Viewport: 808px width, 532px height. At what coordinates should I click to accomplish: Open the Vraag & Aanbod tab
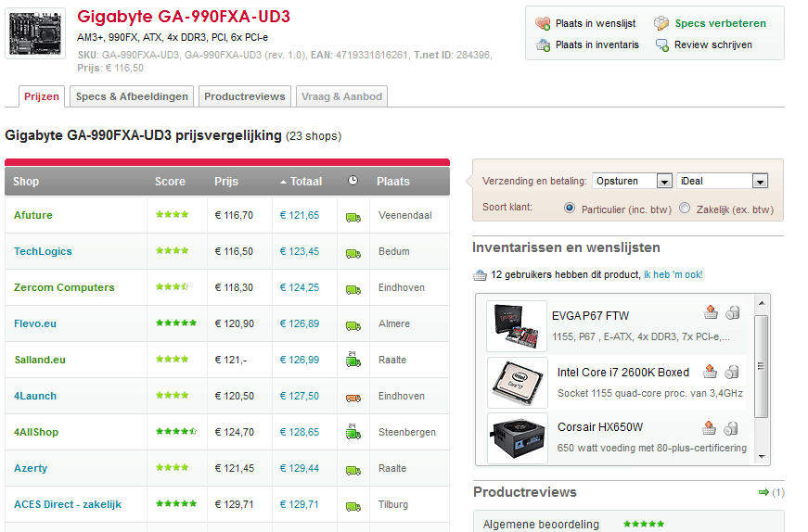342,96
